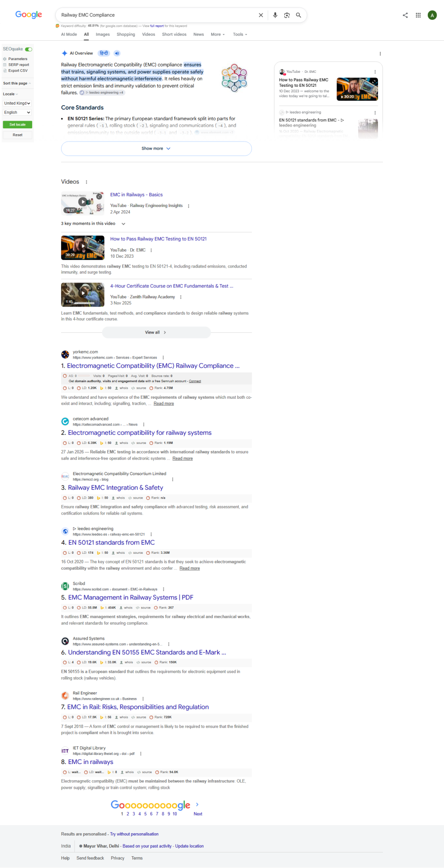This screenshot has height=868, width=444.
Task: Open Google Lens image search
Action: 287,15
